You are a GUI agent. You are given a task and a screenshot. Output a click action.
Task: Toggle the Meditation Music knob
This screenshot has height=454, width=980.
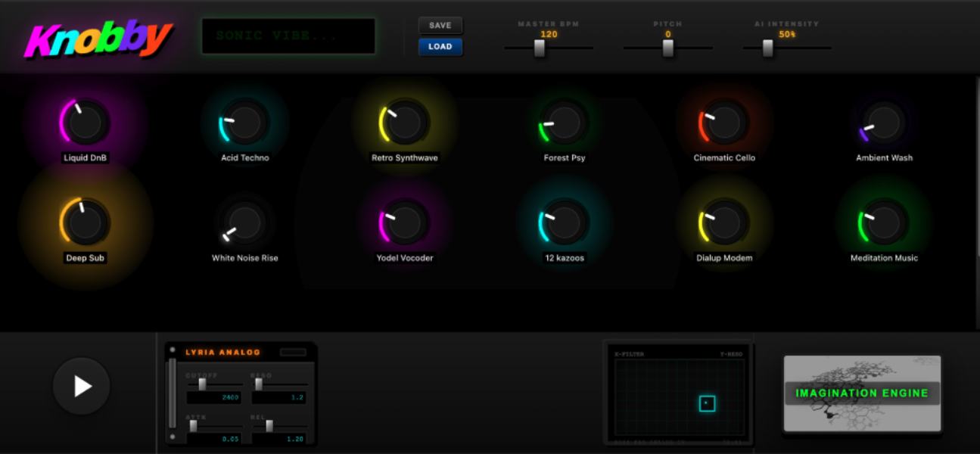(x=883, y=222)
